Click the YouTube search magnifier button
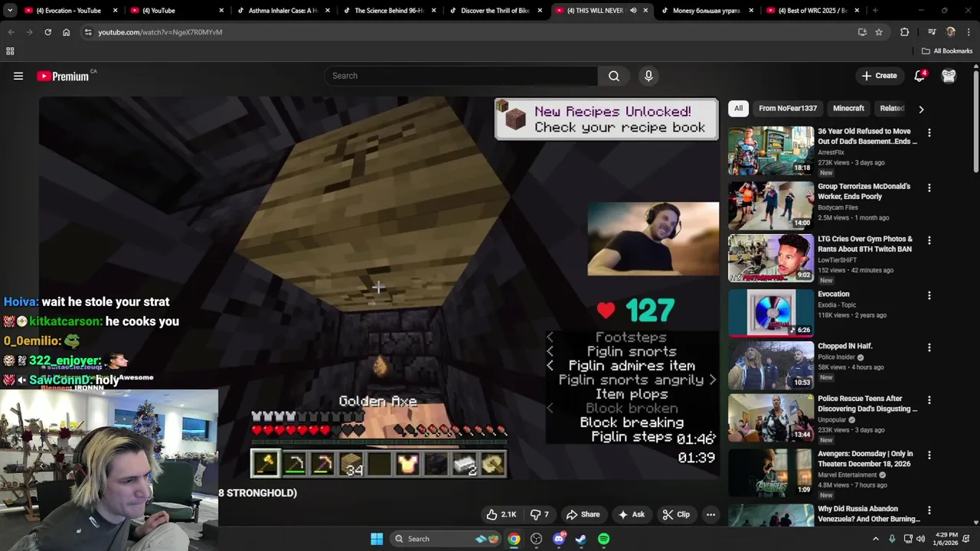This screenshot has height=551, width=980. tap(613, 76)
